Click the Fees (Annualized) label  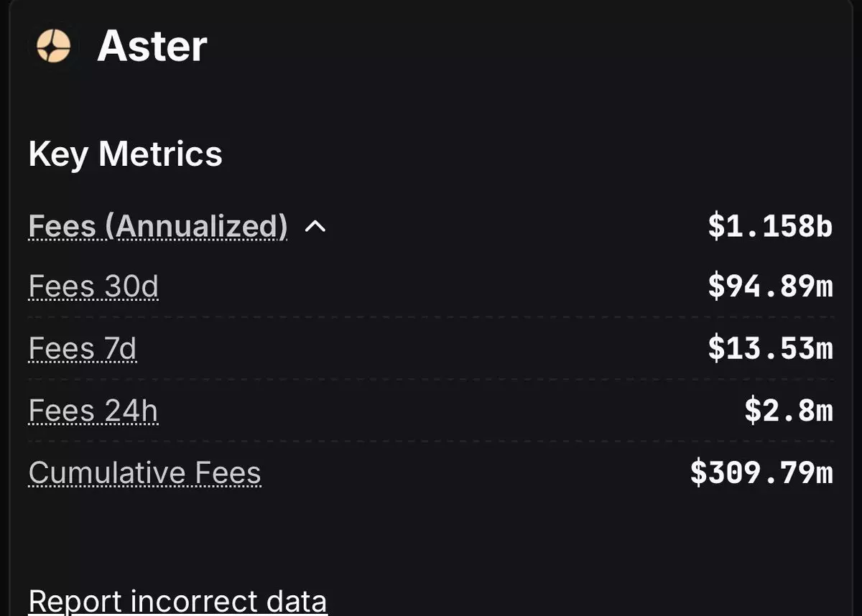[158, 227]
